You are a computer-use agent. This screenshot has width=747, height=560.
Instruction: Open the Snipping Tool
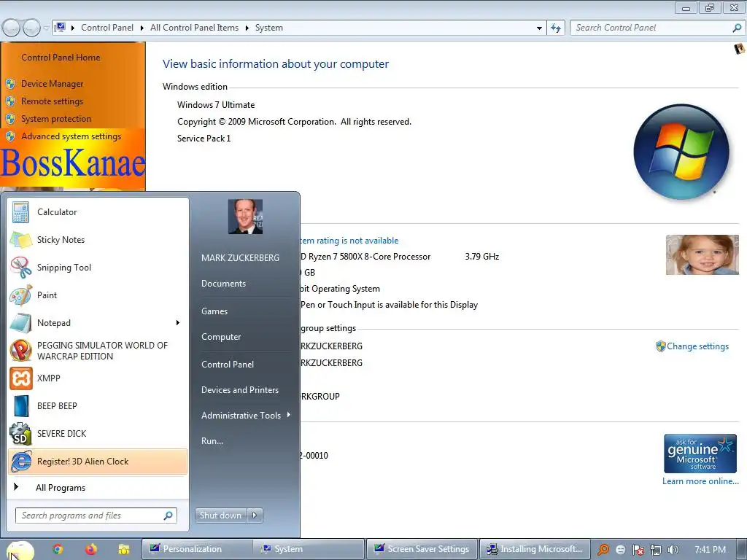click(x=98, y=267)
